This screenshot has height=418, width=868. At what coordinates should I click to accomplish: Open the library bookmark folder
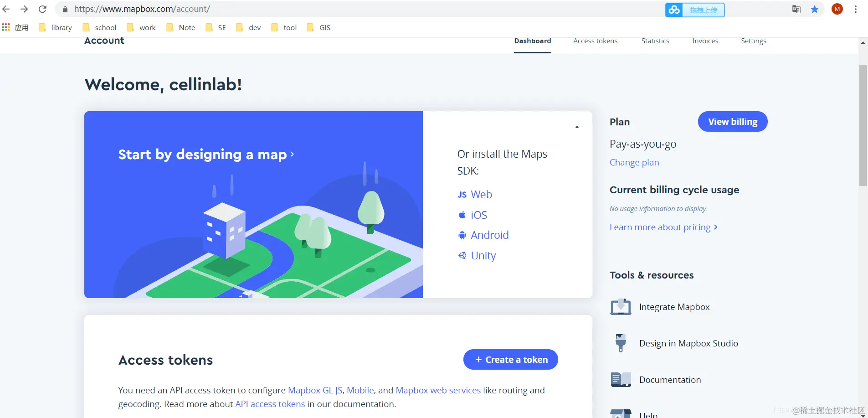(x=56, y=27)
